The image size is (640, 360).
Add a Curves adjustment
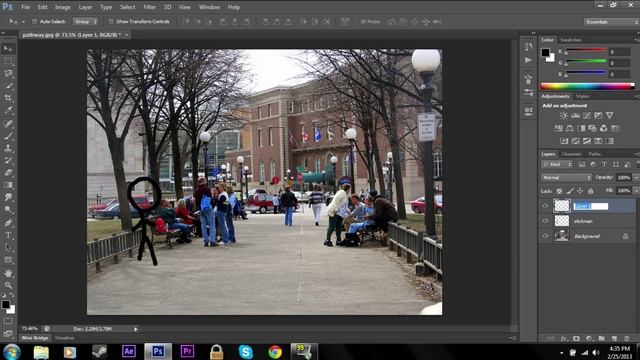587,116
